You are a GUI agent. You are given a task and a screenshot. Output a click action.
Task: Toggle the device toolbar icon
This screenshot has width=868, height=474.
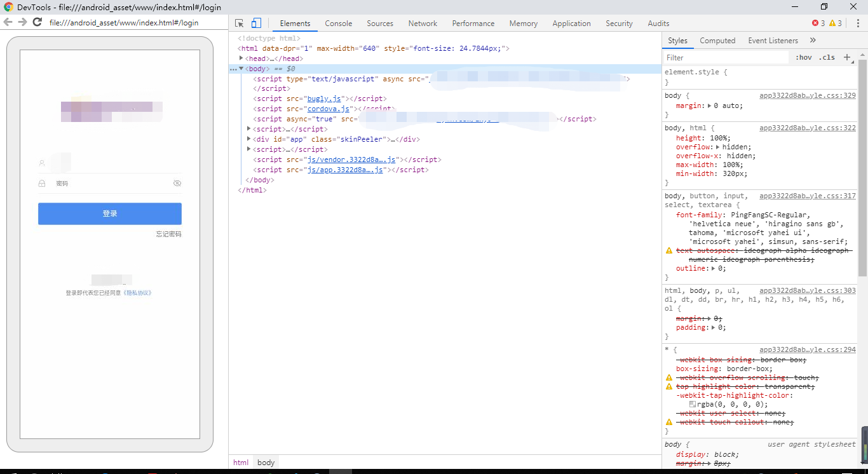256,24
